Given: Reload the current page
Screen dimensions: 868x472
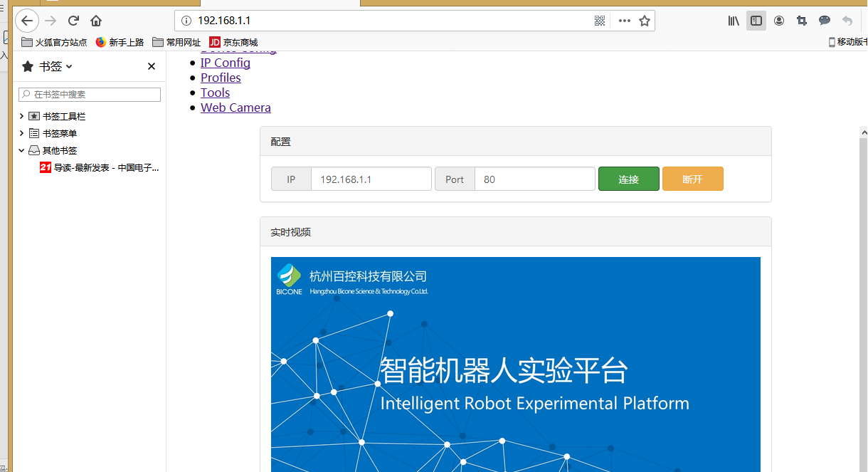Looking at the screenshot, I should 73,21.
